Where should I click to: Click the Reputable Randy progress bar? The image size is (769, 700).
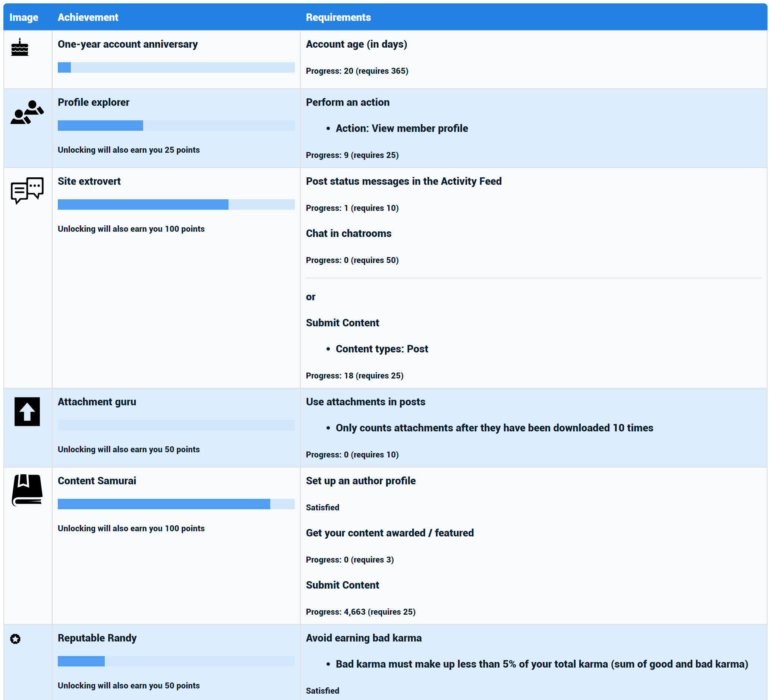(176, 661)
